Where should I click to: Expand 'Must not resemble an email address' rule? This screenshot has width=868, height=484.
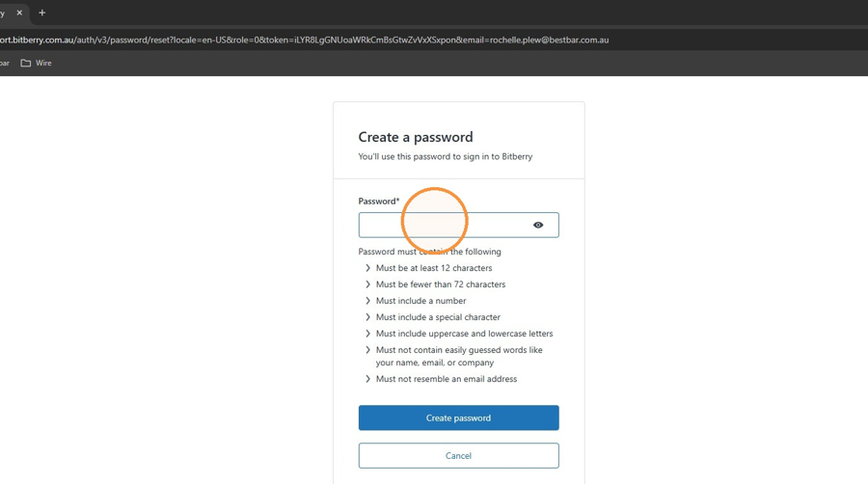[x=367, y=379]
